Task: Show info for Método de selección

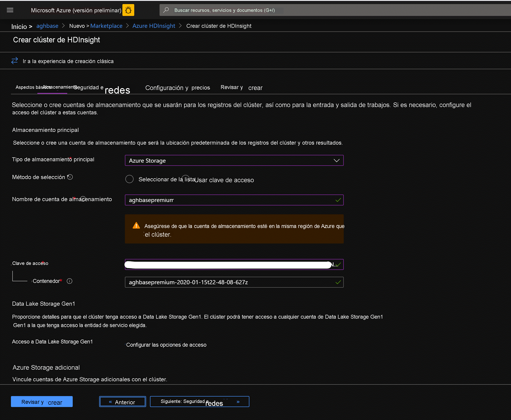Action: (70, 177)
